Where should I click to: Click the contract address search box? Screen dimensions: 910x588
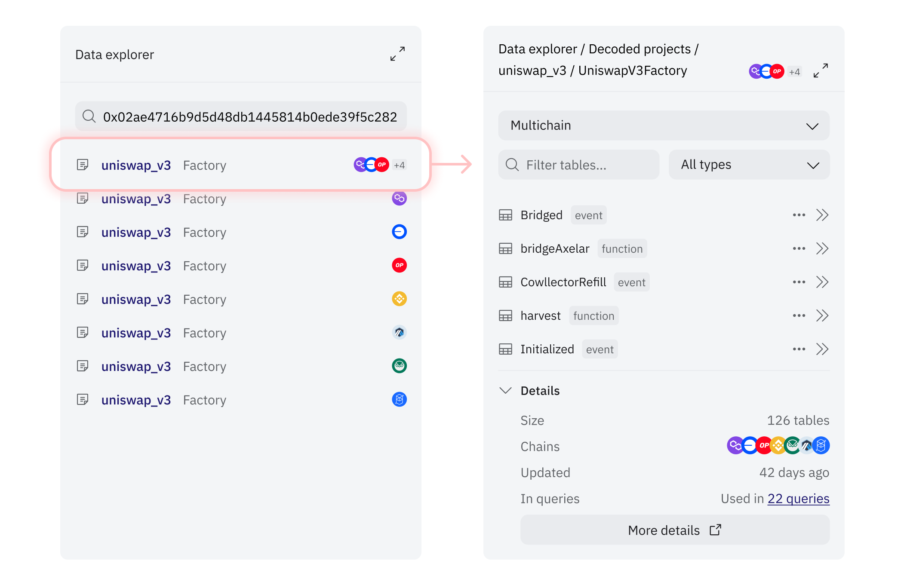(241, 116)
